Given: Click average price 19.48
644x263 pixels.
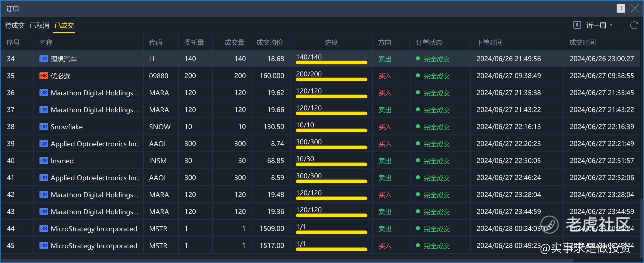Looking at the screenshot, I should coord(276,195).
